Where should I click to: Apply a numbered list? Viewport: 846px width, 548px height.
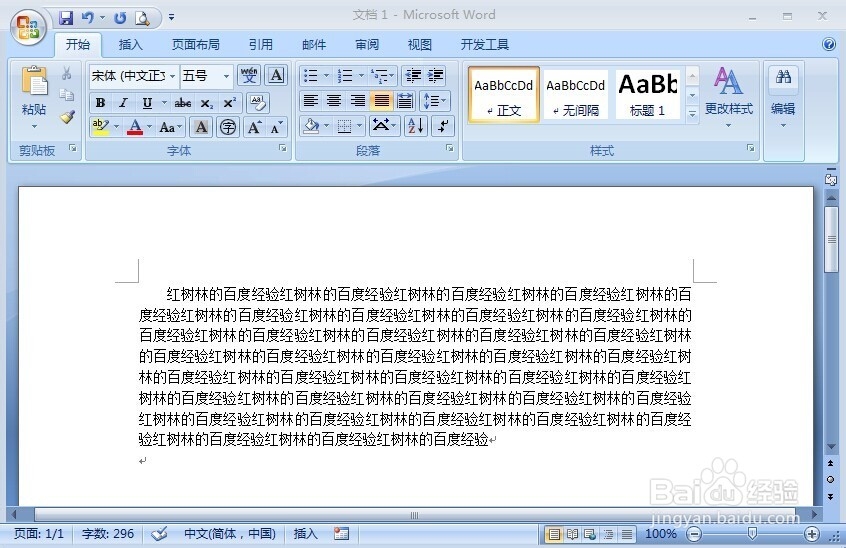click(345, 76)
